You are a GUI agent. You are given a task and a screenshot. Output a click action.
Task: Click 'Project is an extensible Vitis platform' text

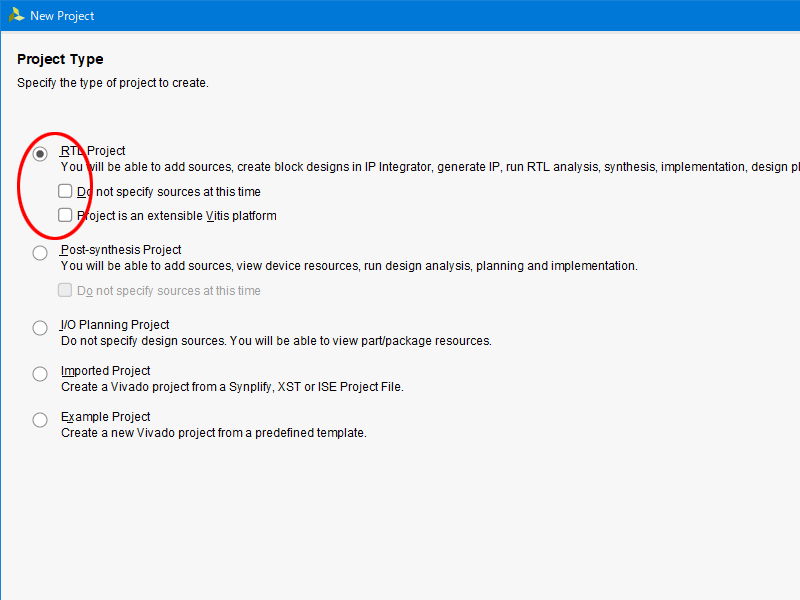click(x=177, y=216)
